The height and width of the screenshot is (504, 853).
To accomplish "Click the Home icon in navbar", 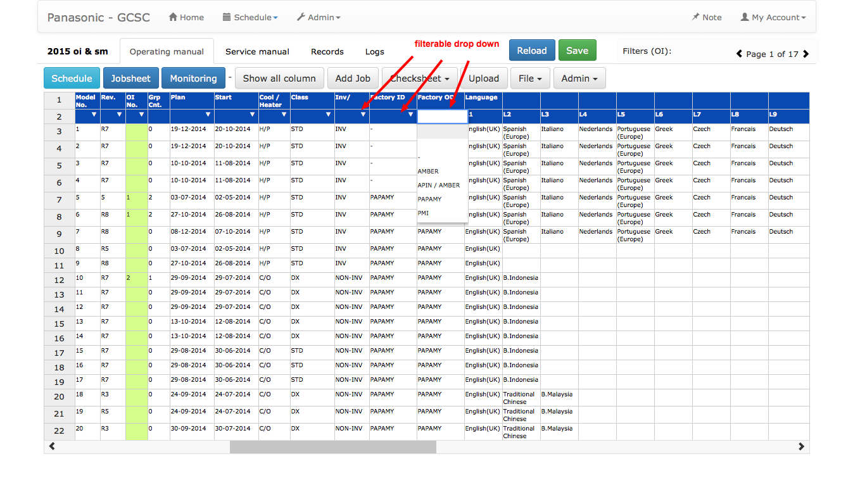I will (173, 18).
